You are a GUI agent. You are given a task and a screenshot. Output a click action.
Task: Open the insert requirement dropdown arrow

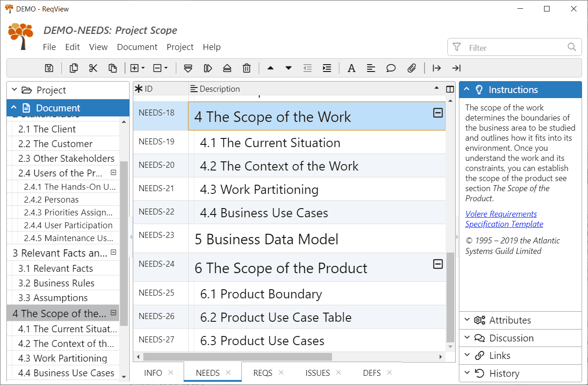[x=142, y=68]
